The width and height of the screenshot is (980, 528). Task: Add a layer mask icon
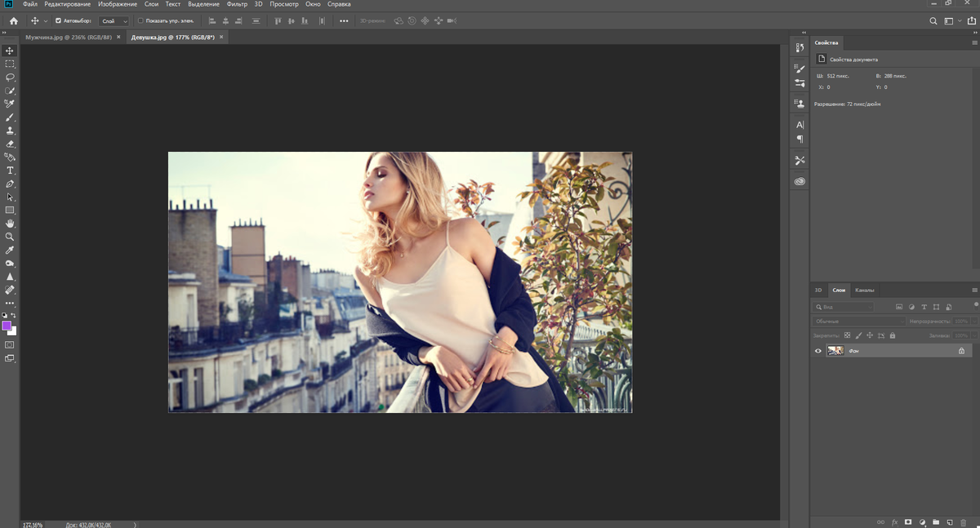pyautogui.click(x=908, y=521)
